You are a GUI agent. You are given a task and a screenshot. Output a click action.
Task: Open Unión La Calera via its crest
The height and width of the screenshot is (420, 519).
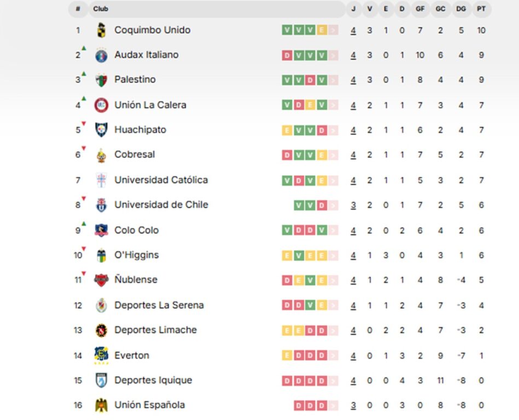click(101, 104)
